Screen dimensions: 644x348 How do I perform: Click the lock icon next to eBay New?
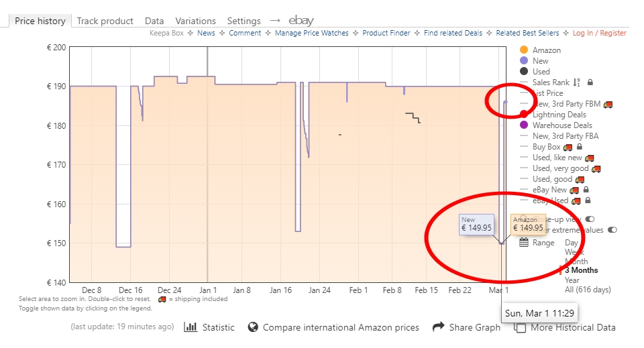click(x=585, y=190)
